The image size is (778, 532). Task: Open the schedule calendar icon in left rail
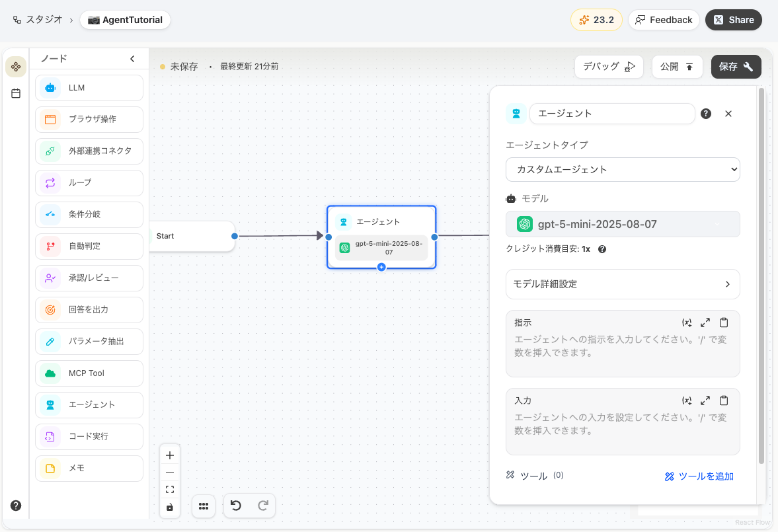[x=15, y=93]
